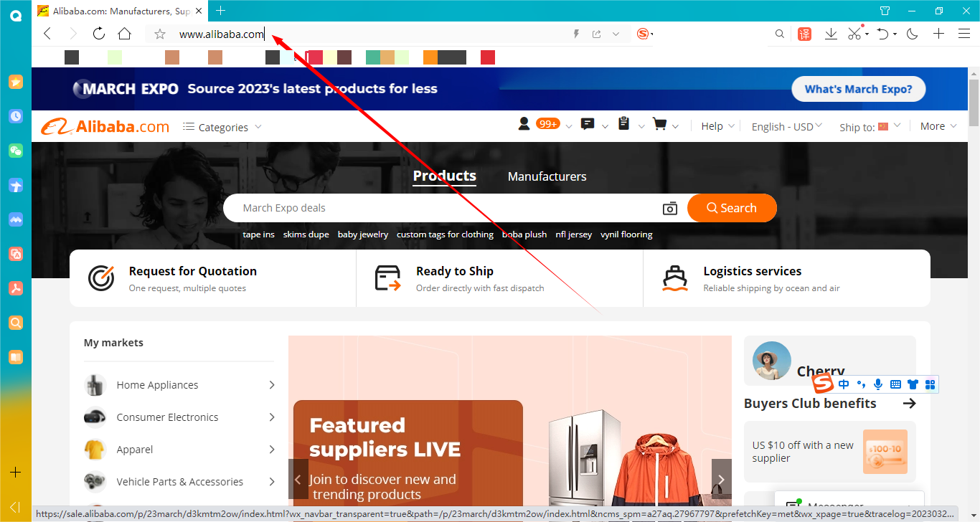Expand the Help dropdown

pos(718,126)
